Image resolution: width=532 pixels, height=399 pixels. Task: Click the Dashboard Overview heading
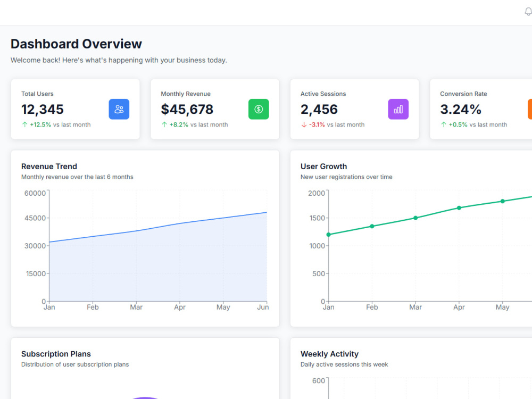pos(76,44)
